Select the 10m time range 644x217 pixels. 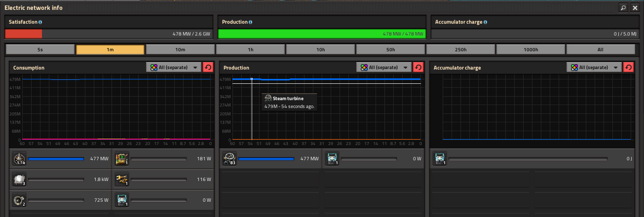(180, 50)
